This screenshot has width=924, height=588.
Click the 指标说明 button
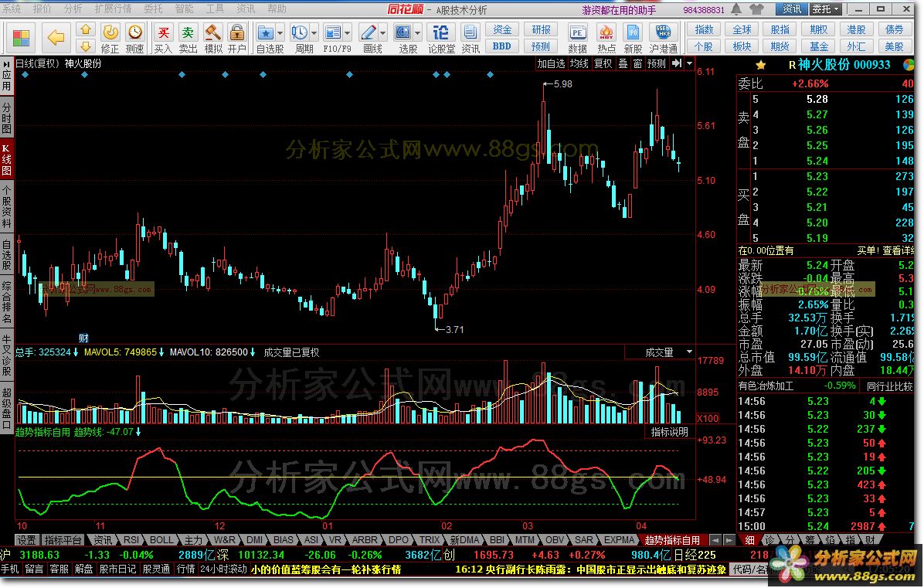tap(669, 432)
